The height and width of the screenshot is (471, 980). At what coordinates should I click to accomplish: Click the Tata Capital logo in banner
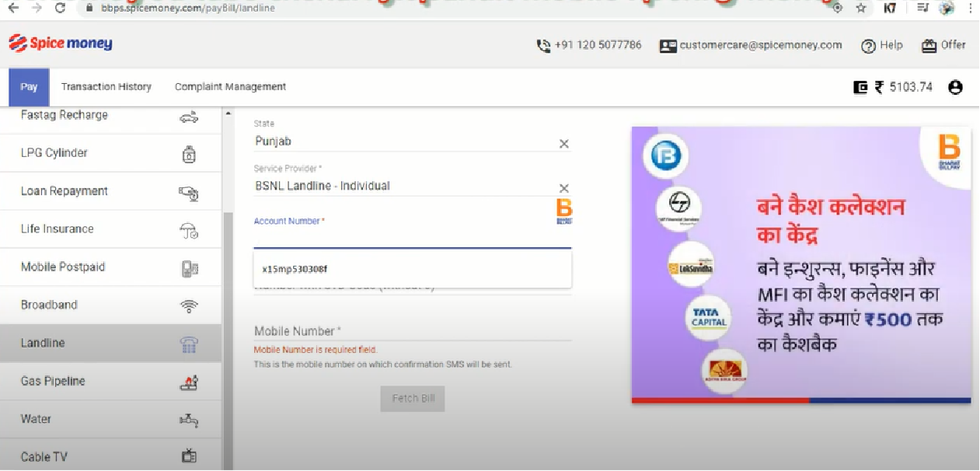[x=709, y=318]
